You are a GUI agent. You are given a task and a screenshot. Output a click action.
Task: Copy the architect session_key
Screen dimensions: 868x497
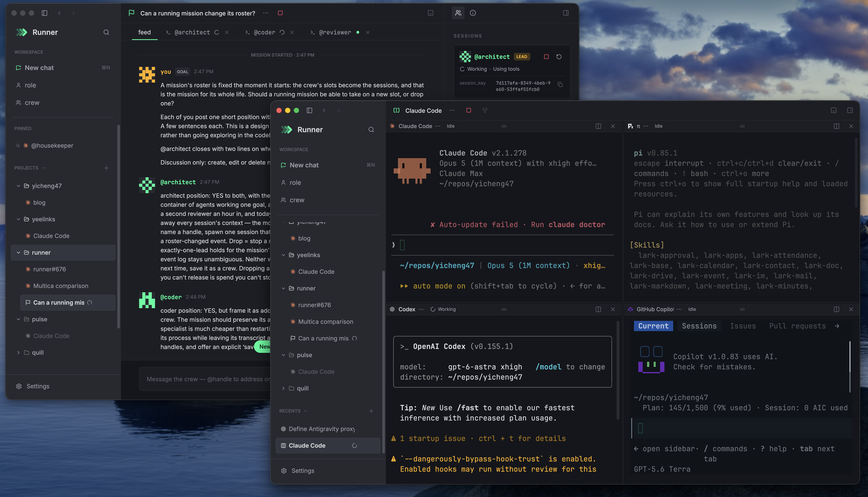pyautogui.click(x=560, y=84)
